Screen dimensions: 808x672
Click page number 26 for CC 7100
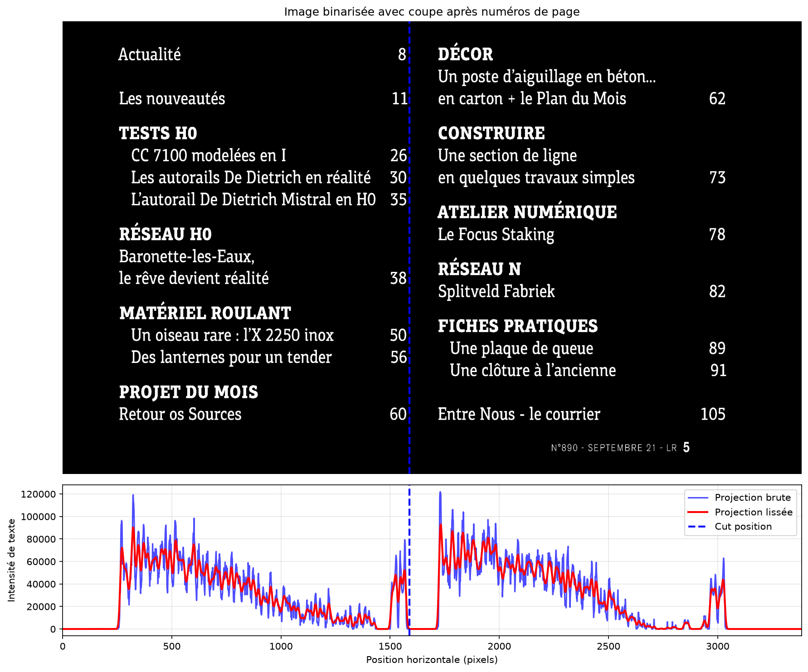(399, 156)
